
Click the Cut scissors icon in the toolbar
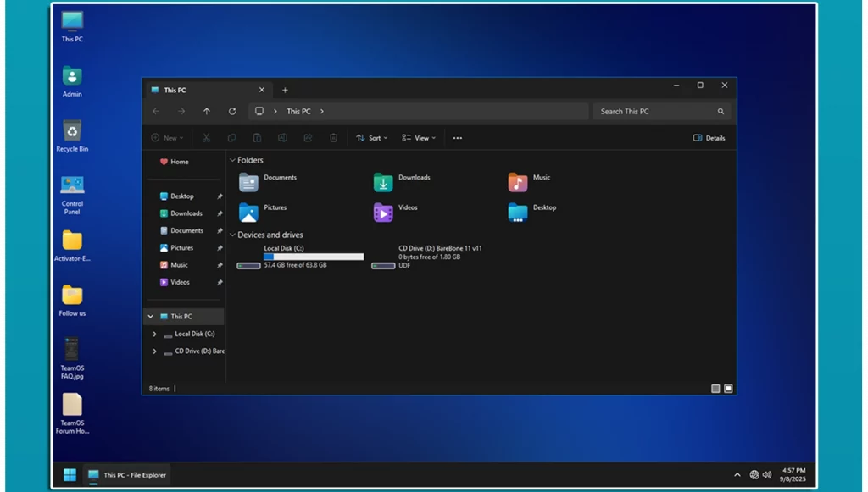click(206, 138)
